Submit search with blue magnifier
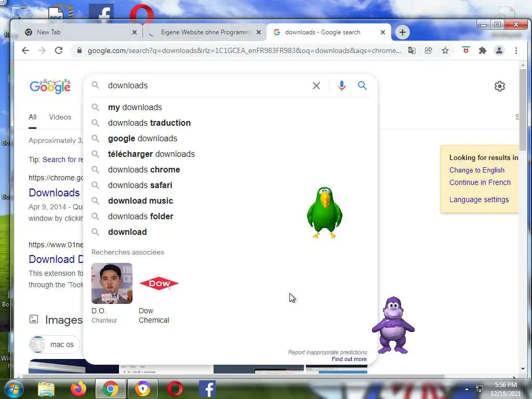 click(362, 86)
